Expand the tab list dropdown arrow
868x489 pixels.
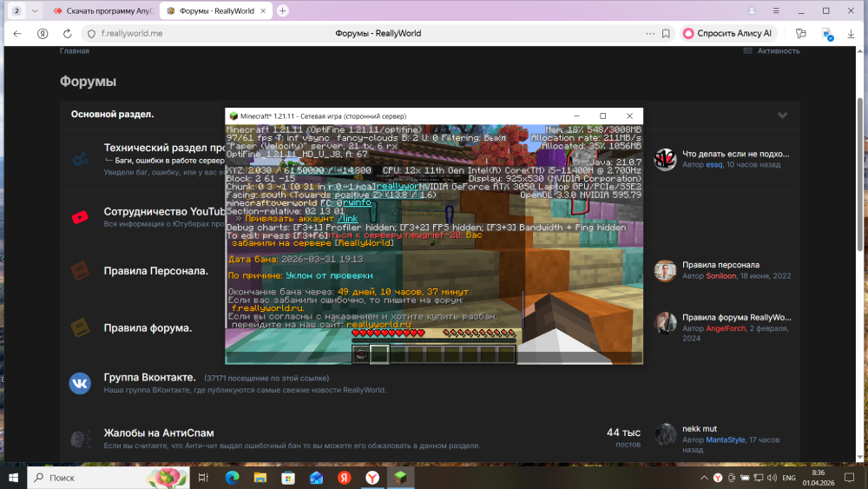click(35, 10)
